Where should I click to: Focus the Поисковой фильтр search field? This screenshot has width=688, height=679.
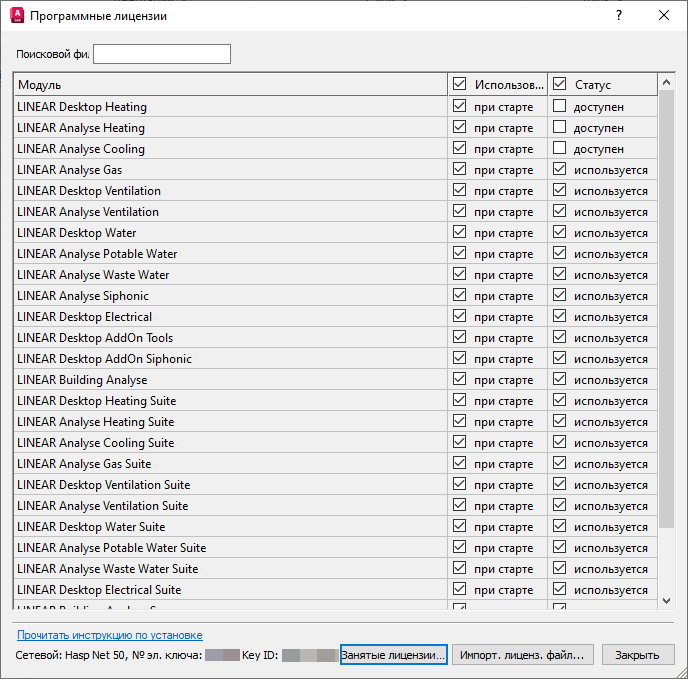point(162,54)
